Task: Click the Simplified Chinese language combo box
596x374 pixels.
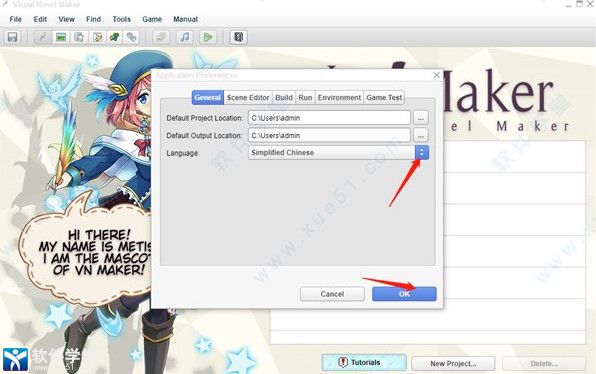Action: coord(338,152)
